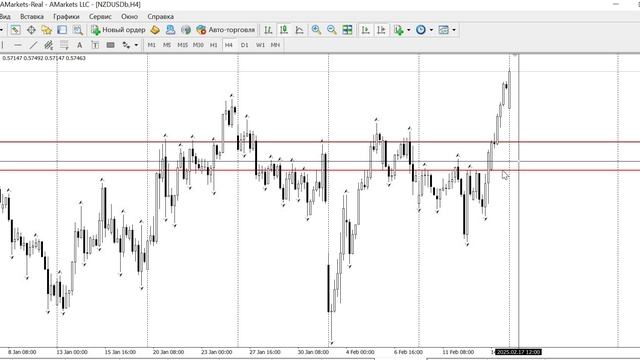The width and height of the screenshot is (640, 360).
Task: Click the grey globe signals icon
Action: 186,30
